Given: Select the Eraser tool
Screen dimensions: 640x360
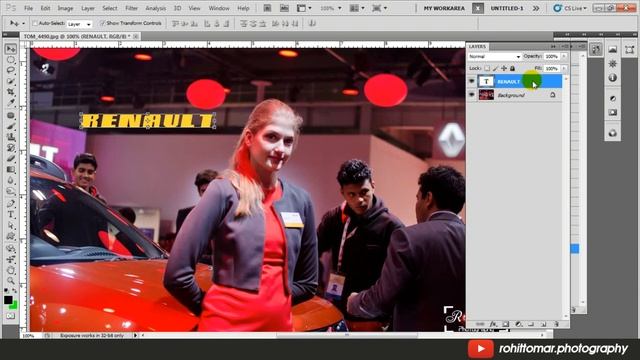Looking at the screenshot, I should [11, 159].
